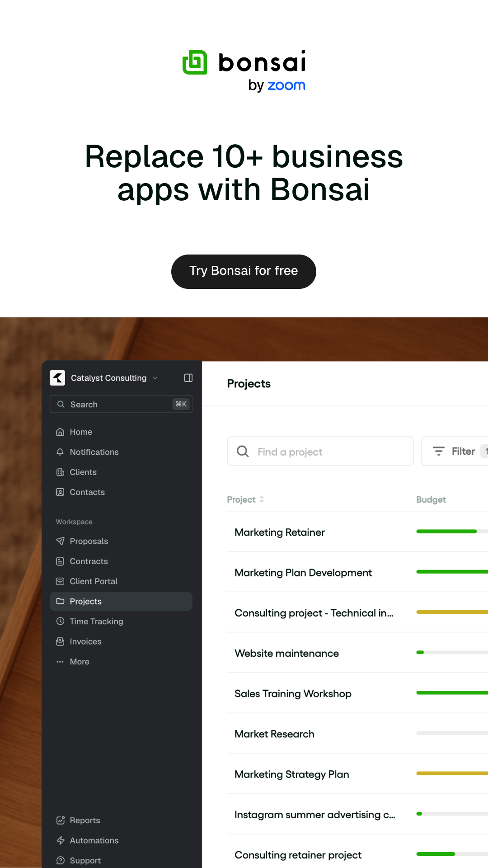488x868 pixels.
Task: Click the sidebar Search field
Action: point(121,404)
